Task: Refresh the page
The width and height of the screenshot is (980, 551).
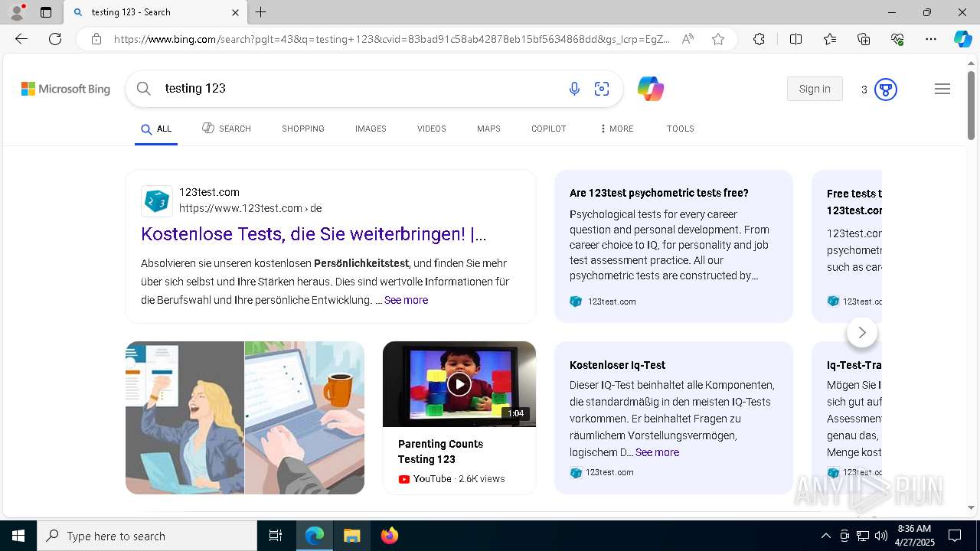Action: (55, 39)
